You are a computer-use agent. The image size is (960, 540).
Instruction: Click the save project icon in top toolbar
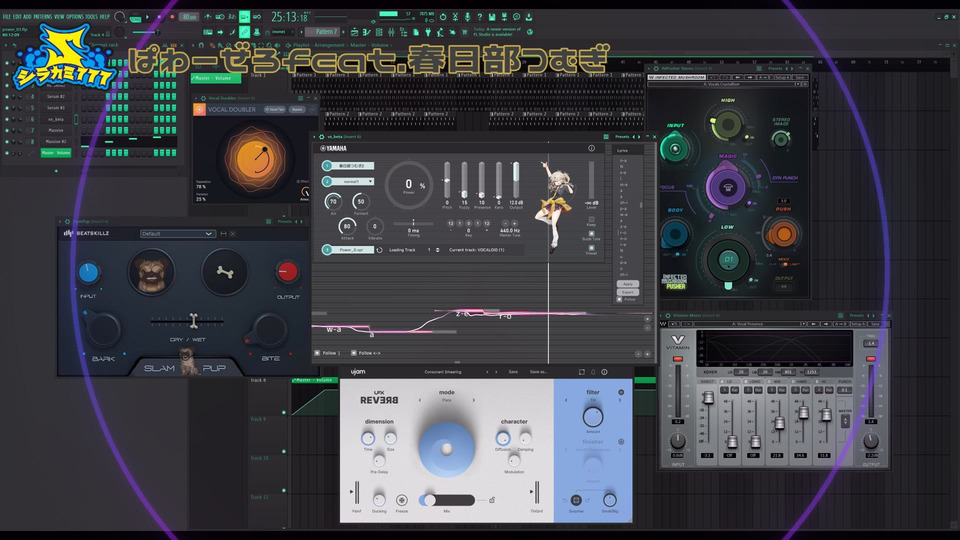tap(492, 17)
